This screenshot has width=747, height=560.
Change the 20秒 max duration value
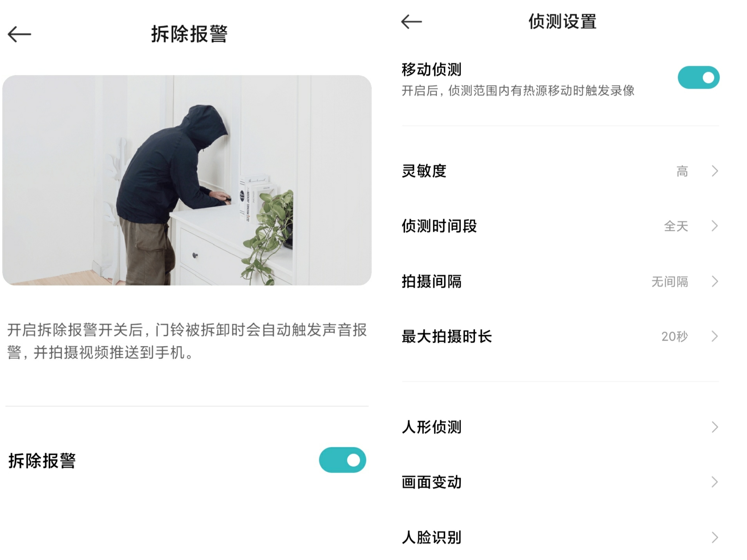[674, 337]
